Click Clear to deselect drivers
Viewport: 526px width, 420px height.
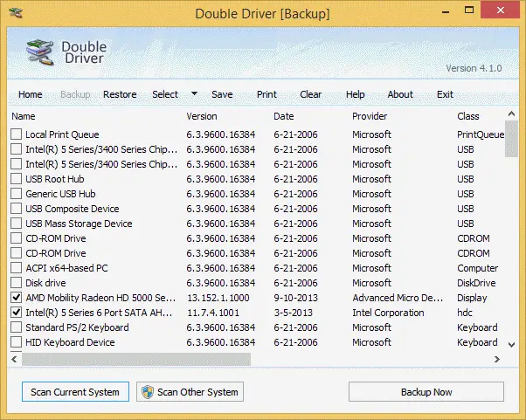311,94
